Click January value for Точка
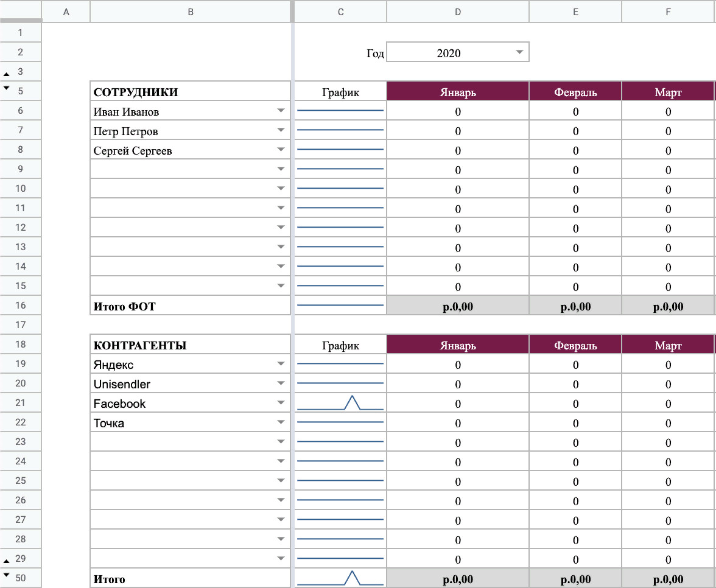 [x=458, y=422]
